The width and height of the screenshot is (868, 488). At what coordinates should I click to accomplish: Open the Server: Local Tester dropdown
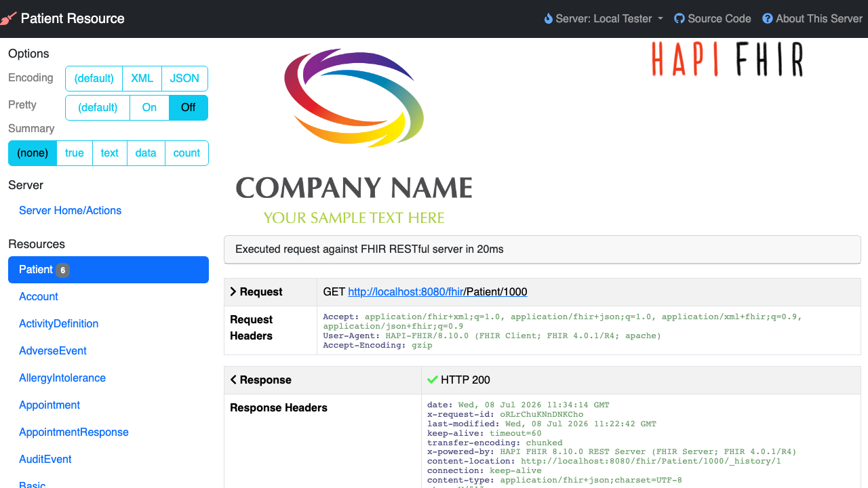[604, 19]
